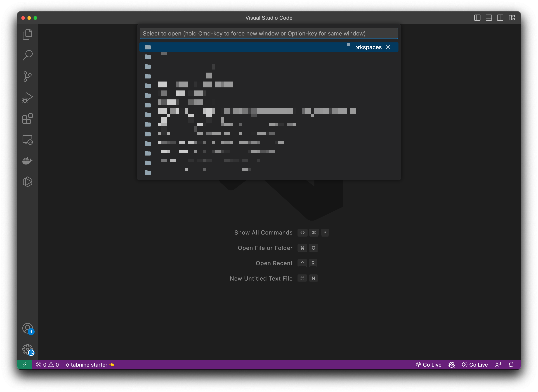Viewport: 538px width, 392px height.
Task: Click the Accounts icon with badge
Action: click(27, 328)
